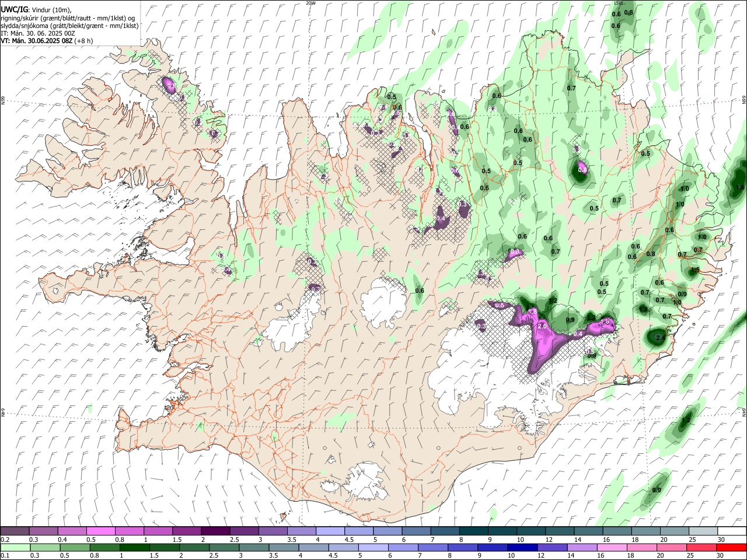This screenshot has height=560, width=747.
Task: Click the bright red 30 mm rain-scale swatch
Action: pos(732,547)
